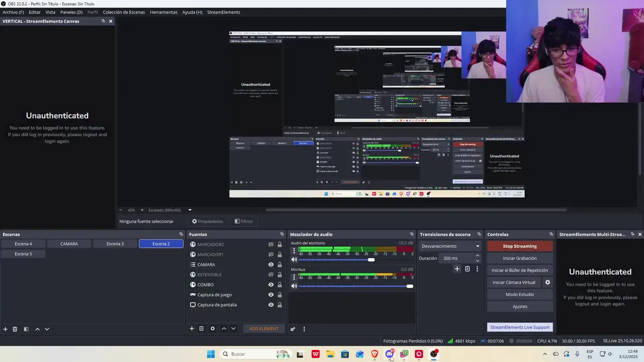This screenshot has height=362, width=644.
Task: Click Iniciar Grabación button
Action: pyautogui.click(x=520, y=258)
